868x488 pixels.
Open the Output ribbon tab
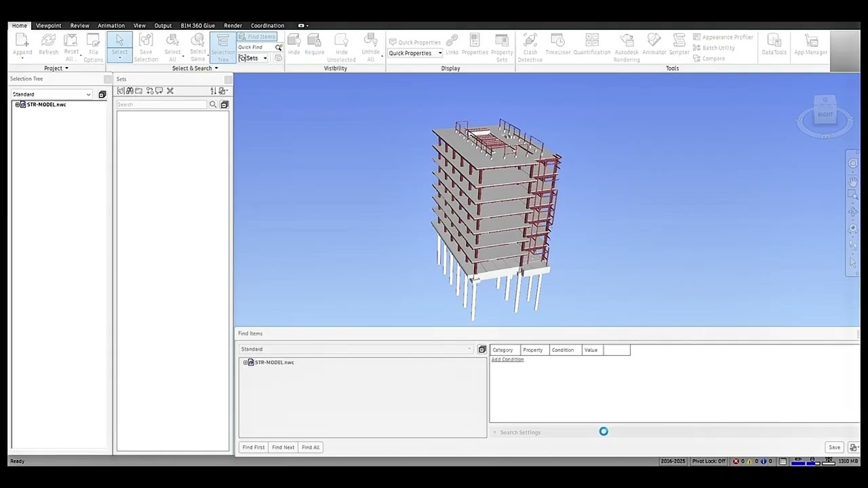pyautogui.click(x=163, y=26)
